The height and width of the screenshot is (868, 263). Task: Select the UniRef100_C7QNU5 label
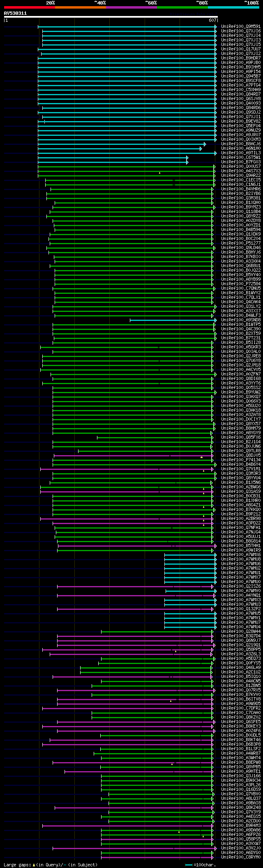tap(241, 288)
